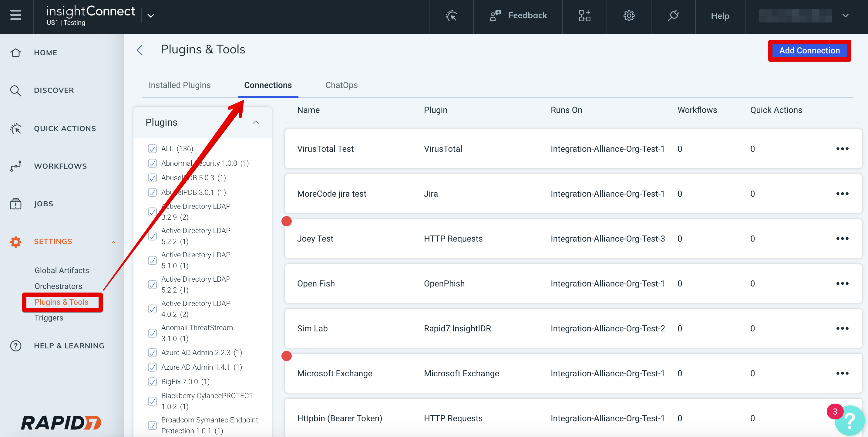Open the Help menu in header

click(x=720, y=16)
